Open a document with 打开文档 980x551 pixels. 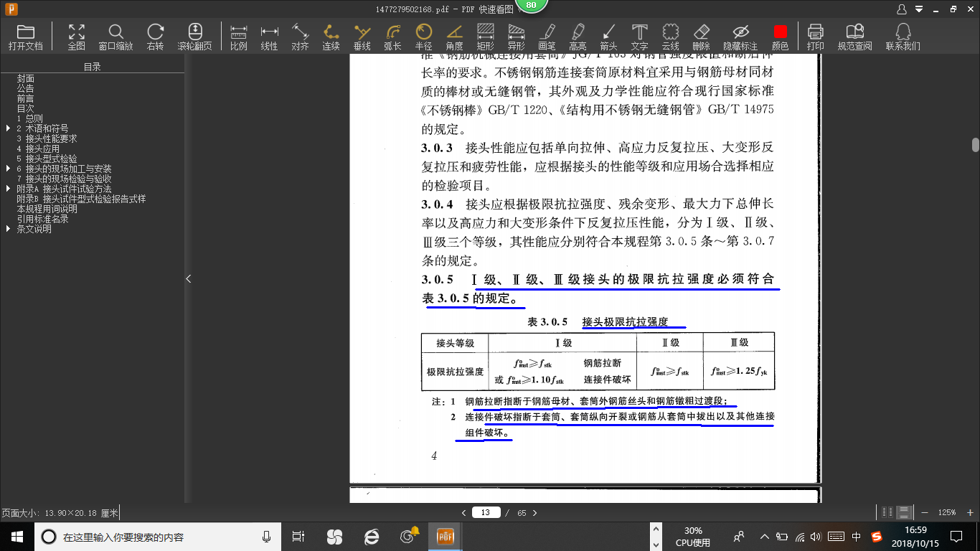tap(26, 37)
